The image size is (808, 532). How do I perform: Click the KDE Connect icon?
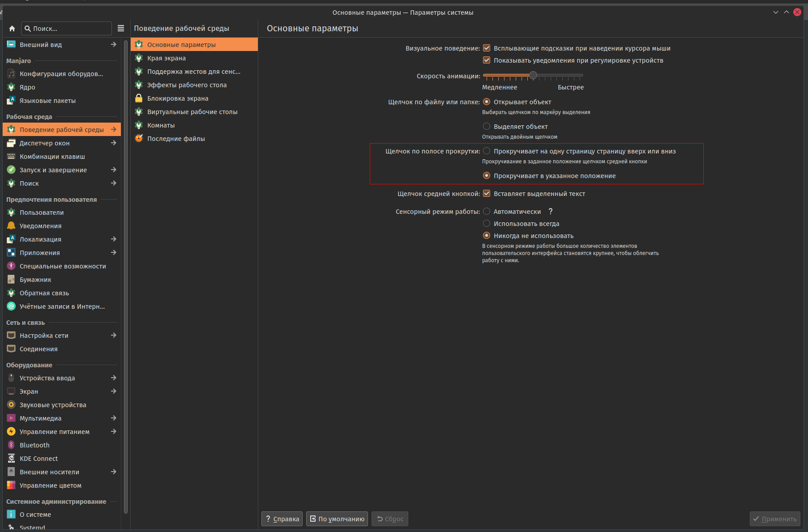pyautogui.click(x=11, y=459)
